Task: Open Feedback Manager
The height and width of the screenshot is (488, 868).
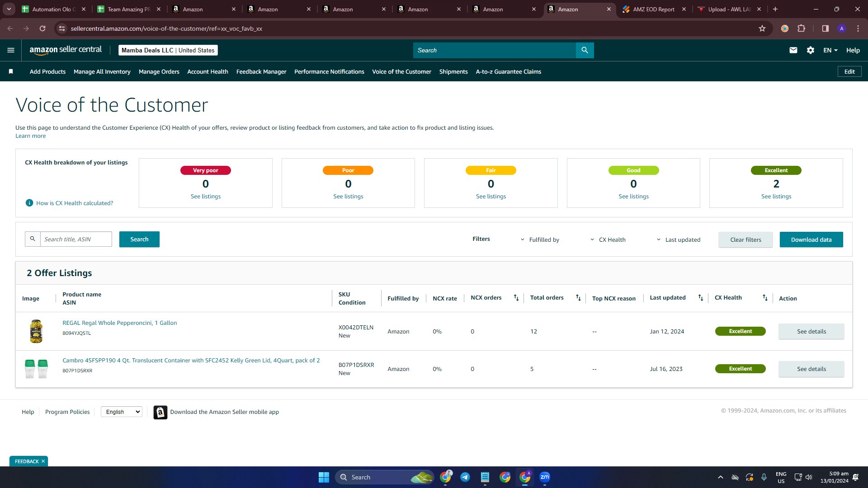Action: 261,71
